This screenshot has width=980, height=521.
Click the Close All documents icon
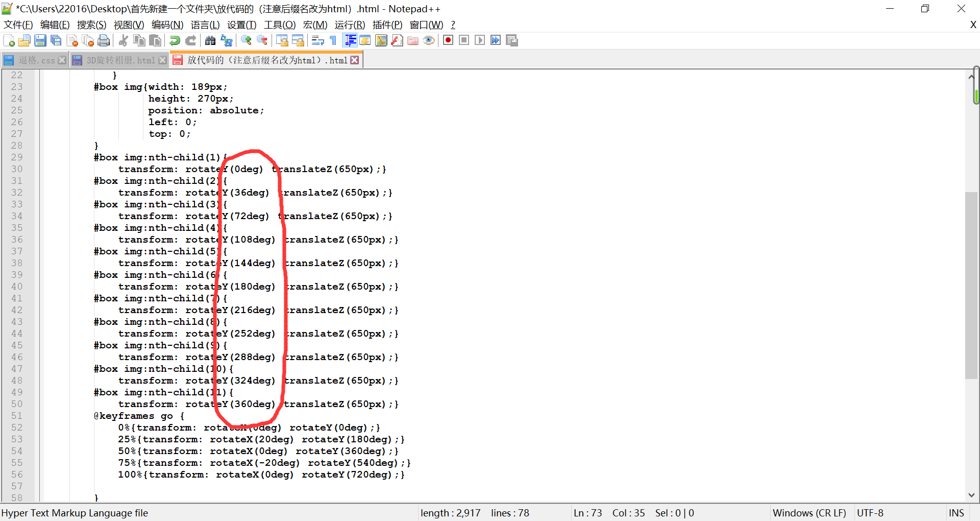88,40
